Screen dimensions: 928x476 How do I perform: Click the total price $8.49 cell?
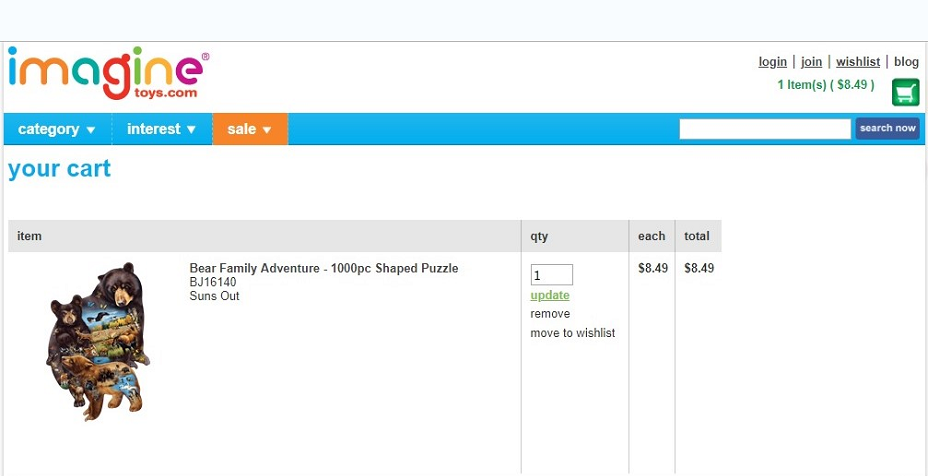pyautogui.click(x=699, y=268)
